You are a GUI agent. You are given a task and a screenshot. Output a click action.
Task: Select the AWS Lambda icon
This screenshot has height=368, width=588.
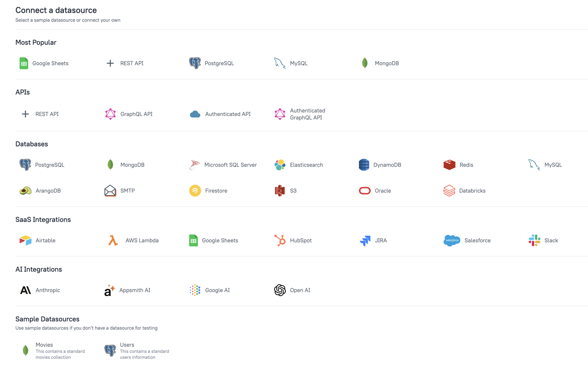point(113,241)
